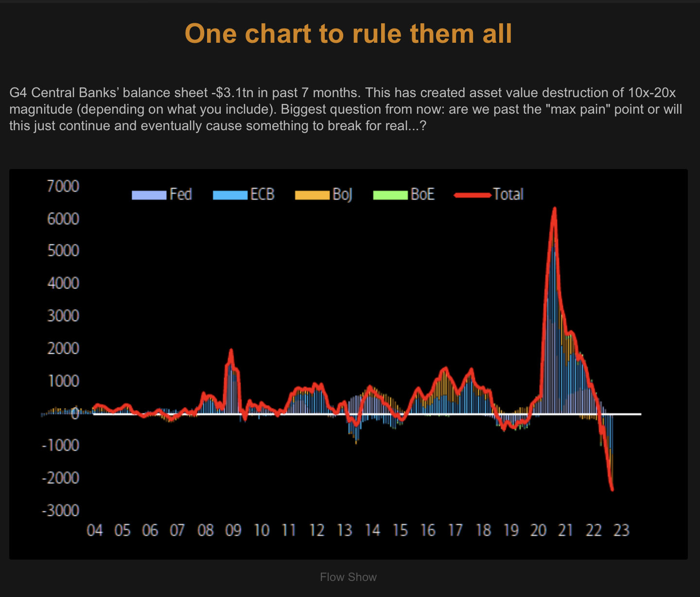Click the "23" year label on x-axis

click(621, 530)
